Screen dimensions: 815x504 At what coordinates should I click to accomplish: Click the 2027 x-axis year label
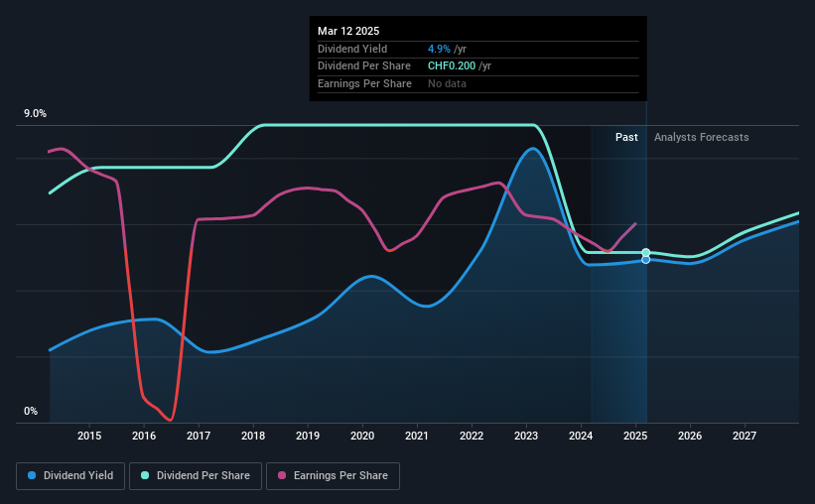click(x=745, y=436)
